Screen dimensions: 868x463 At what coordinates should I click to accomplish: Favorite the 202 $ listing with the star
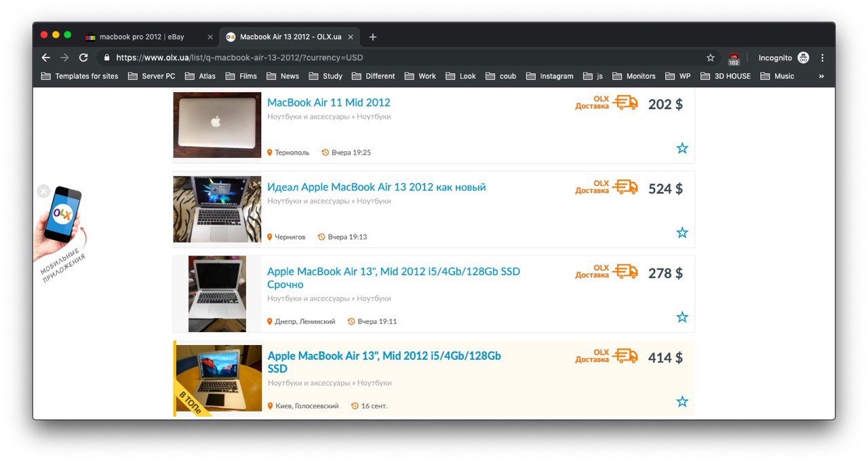click(x=682, y=148)
